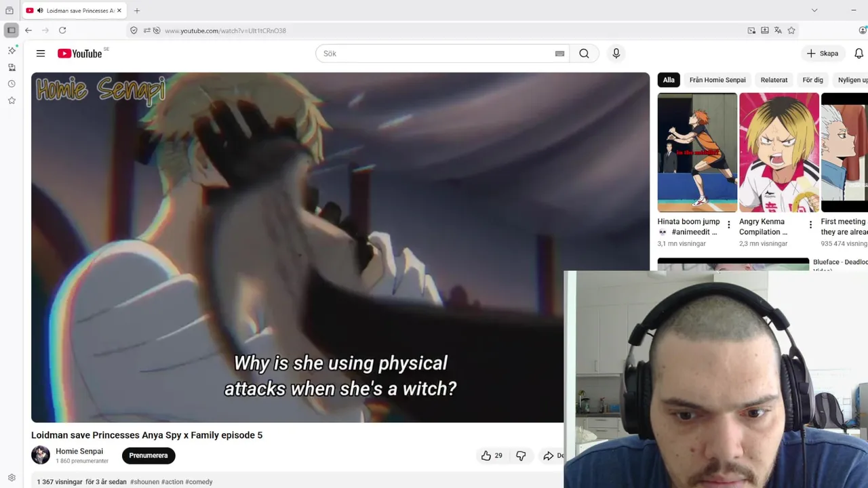This screenshot has width=868, height=488.
Task: Open the on-screen keyboard icon in the search box
Action: point(559,54)
